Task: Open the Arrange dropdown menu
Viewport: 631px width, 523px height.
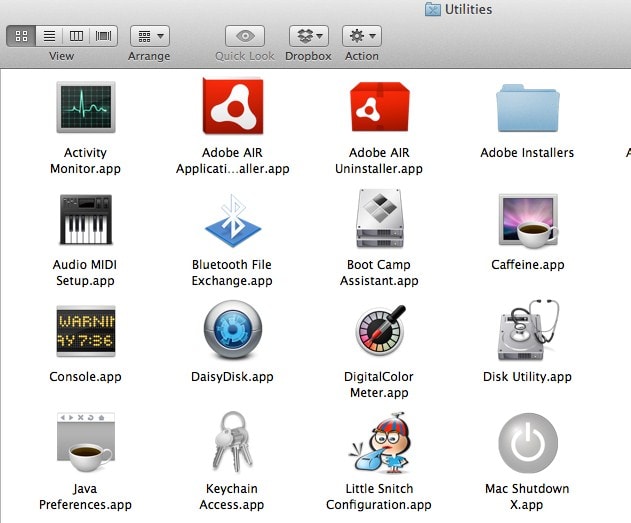Action: pos(150,36)
